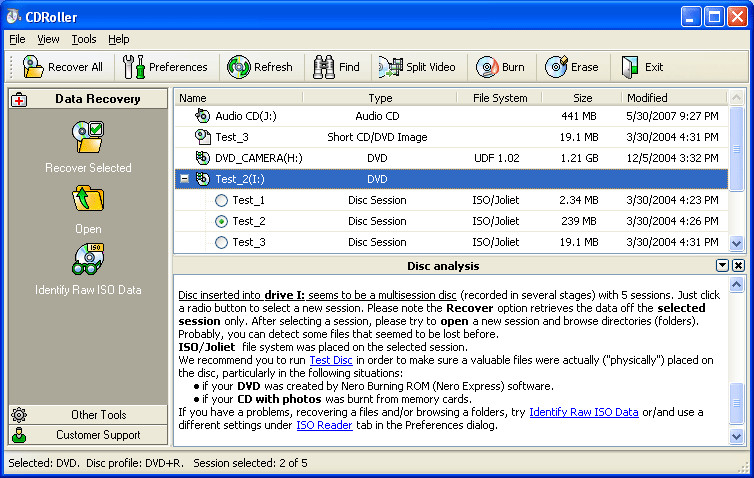
Task: Click the 'UDF 1.02' file system cell
Action: (x=496, y=158)
